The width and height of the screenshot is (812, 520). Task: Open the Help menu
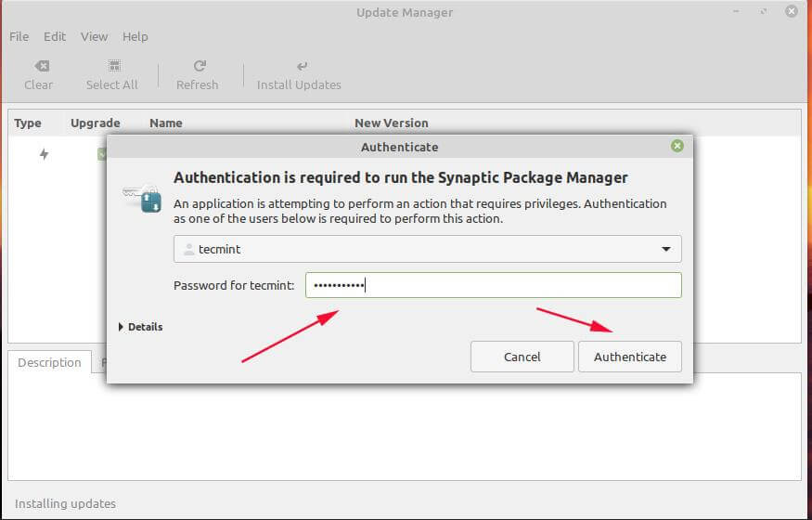click(135, 37)
